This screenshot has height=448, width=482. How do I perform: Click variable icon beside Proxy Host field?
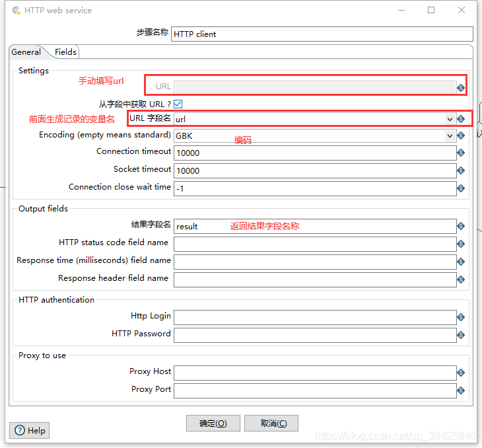(460, 373)
